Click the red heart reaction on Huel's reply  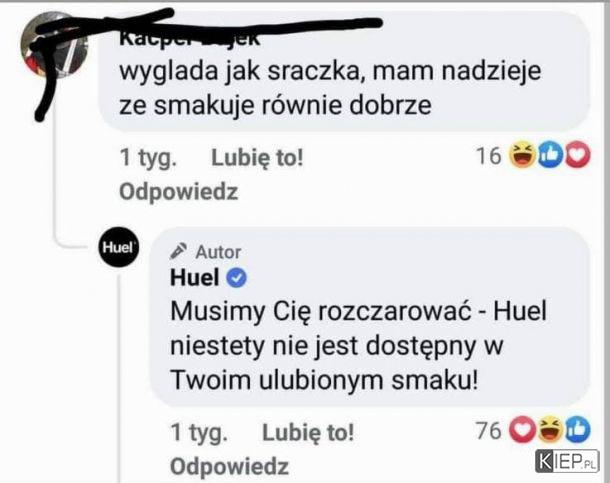pyautogui.click(x=523, y=429)
